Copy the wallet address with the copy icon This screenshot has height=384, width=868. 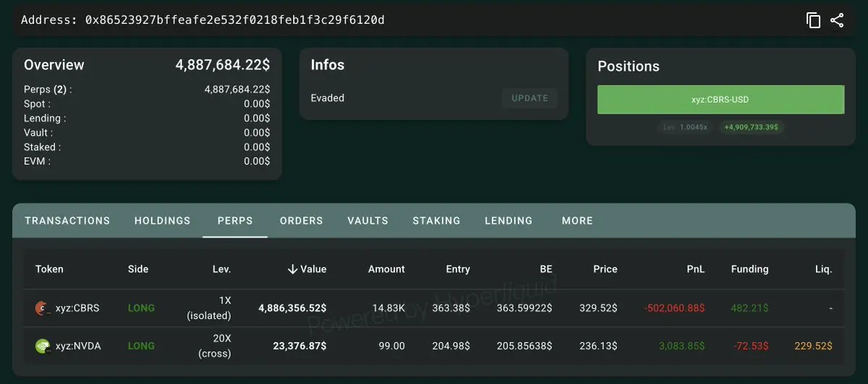814,20
